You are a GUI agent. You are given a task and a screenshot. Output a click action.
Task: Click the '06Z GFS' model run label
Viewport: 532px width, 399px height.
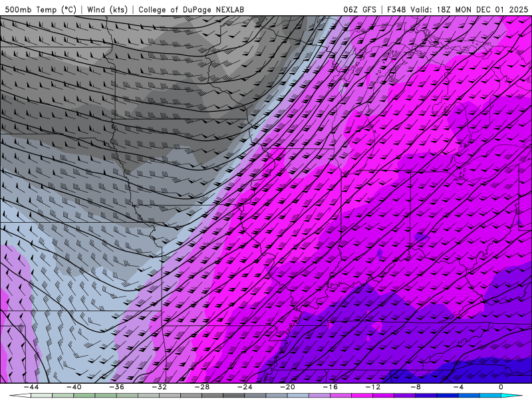click(360, 9)
